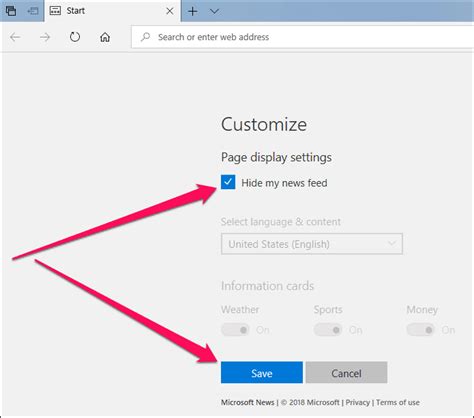The width and height of the screenshot is (474, 418).
Task: Select the Start tab
Action: (113, 11)
